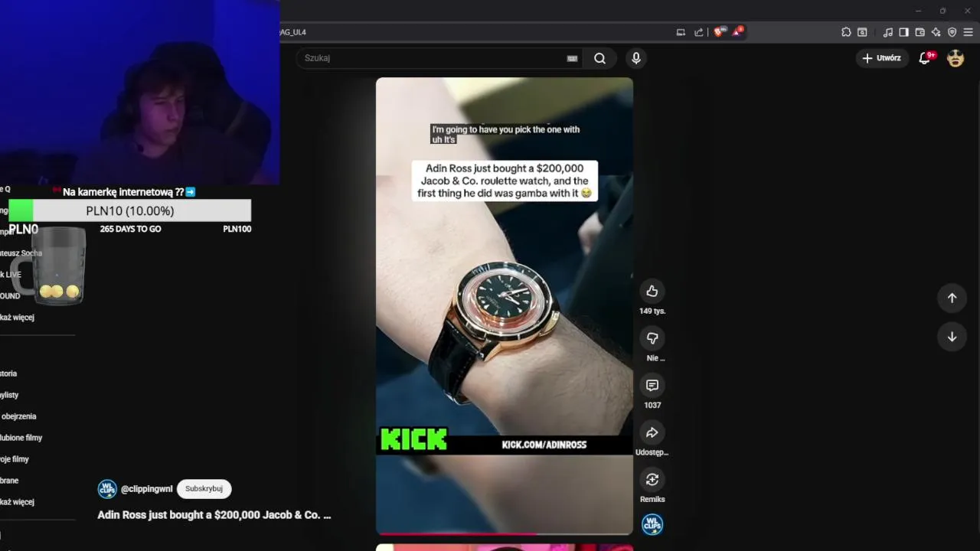Open Brave Wallet icon

coord(920,32)
